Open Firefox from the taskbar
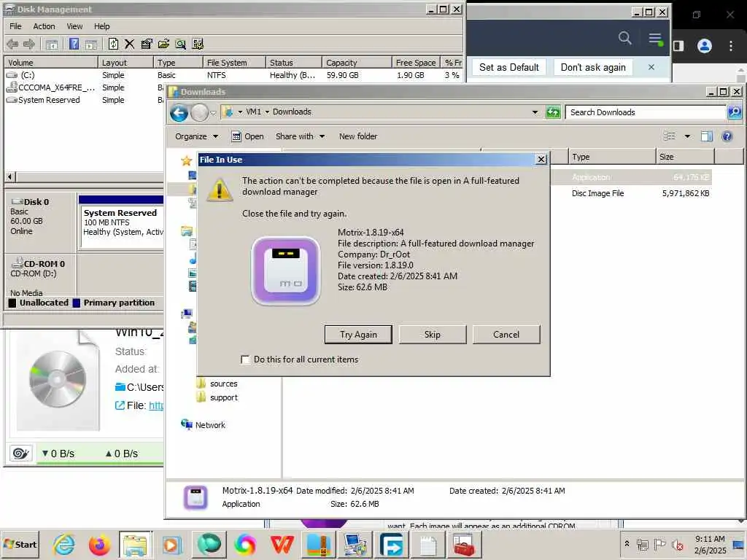The image size is (747, 560). point(99,545)
